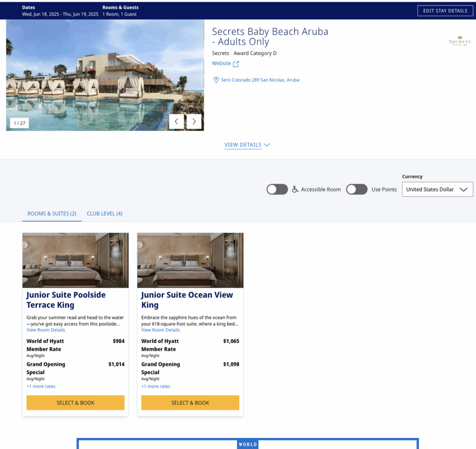Select & Book the Junior Suite Ocean View King
The width and height of the screenshot is (476, 449).
[x=190, y=403]
